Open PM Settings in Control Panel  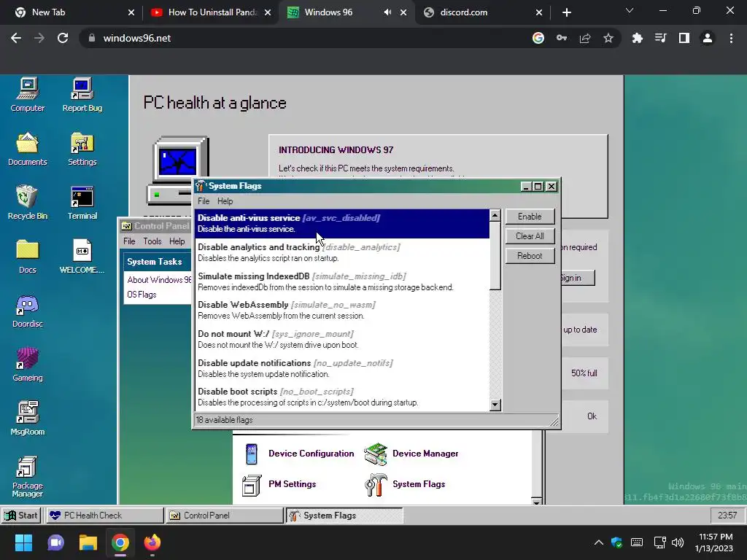(x=279, y=484)
